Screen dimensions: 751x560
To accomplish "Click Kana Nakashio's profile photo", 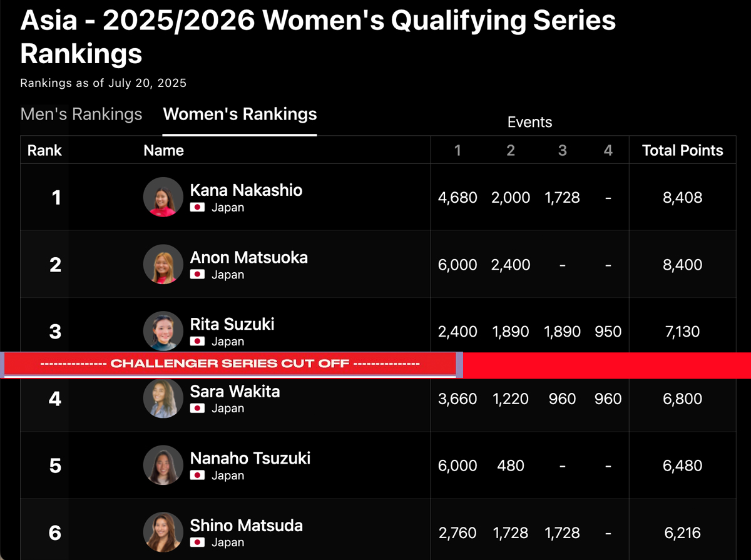I will (x=163, y=197).
